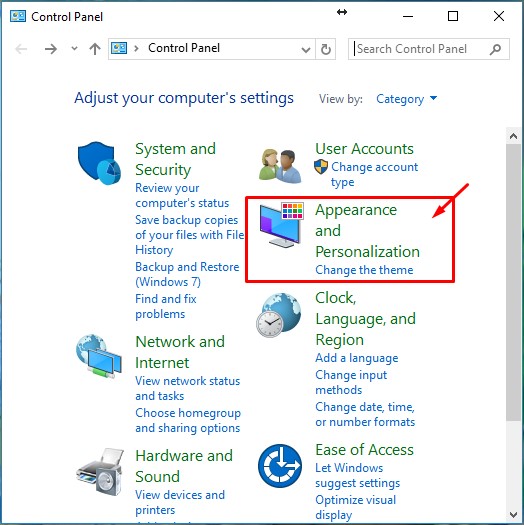Click the Control Panel breadcrumb in address bar
524x525 pixels.
click(184, 48)
